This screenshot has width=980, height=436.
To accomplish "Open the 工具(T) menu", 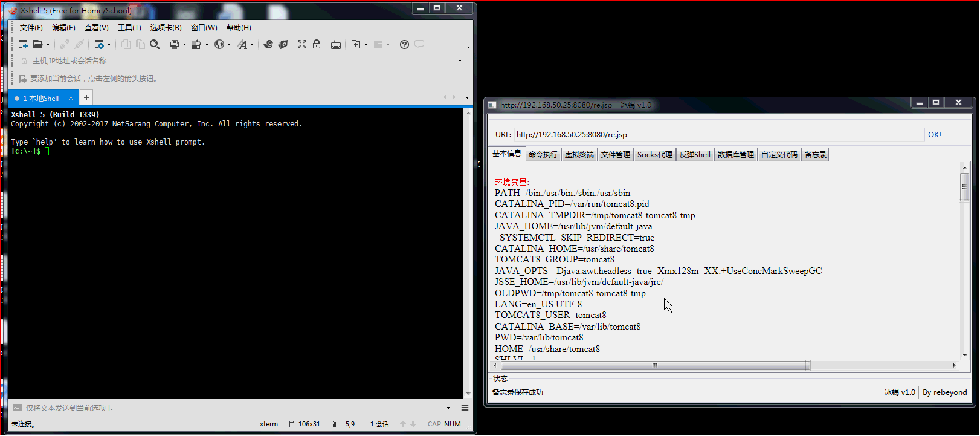I will [129, 28].
